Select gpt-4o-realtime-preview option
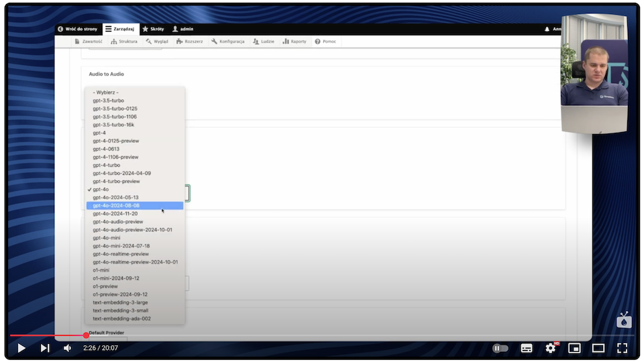The width and height of the screenshot is (644, 364). (135, 254)
